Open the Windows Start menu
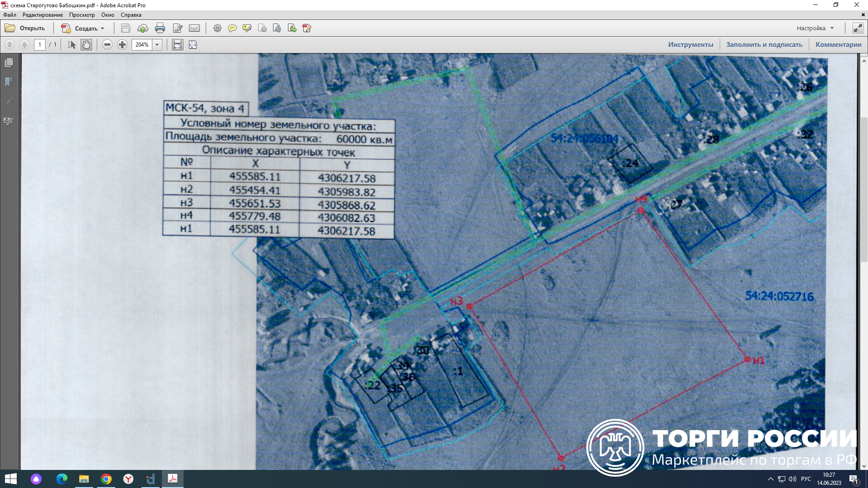The image size is (868, 488). click(x=10, y=479)
